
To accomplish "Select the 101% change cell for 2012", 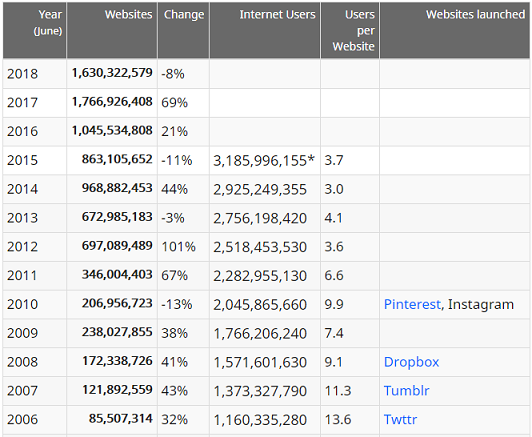I will [x=178, y=247].
